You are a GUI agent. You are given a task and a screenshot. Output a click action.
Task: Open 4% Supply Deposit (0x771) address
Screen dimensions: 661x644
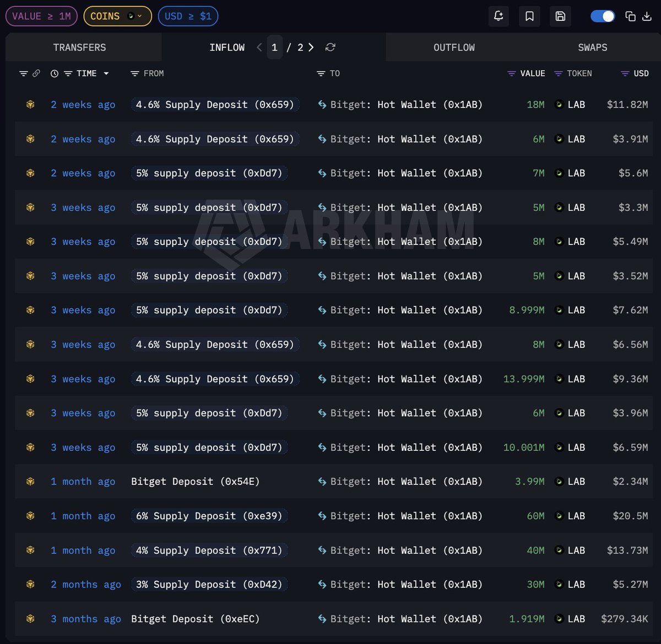pos(209,550)
